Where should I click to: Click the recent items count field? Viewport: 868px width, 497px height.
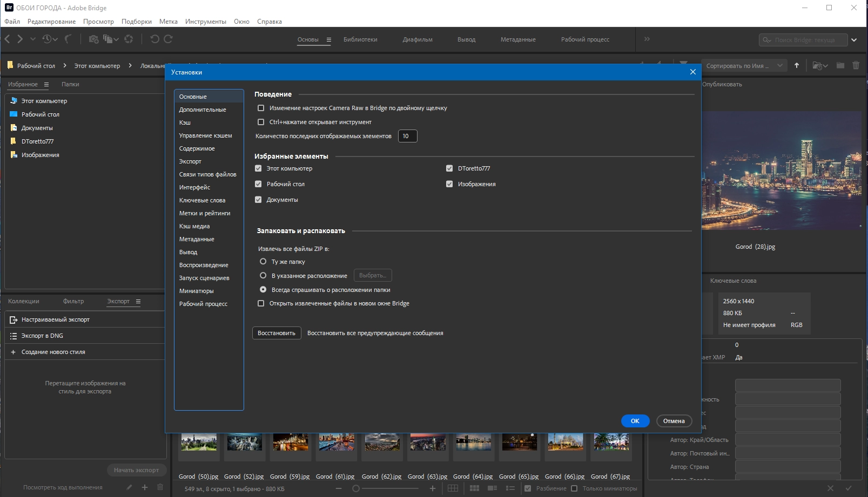point(407,136)
